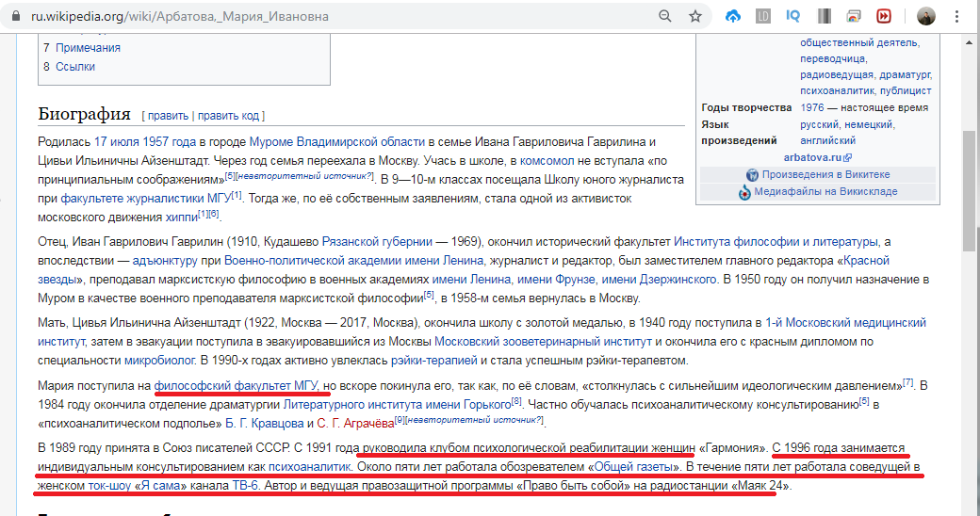The image size is (980, 516).
Task: Open the "Б. Г. Кравцова" link
Action: pos(265,424)
